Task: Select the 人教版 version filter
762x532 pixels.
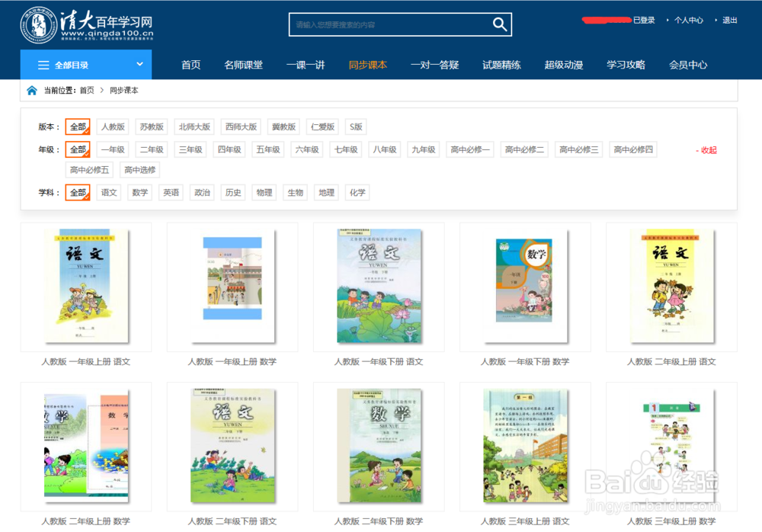Action: [x=112, y=126]
